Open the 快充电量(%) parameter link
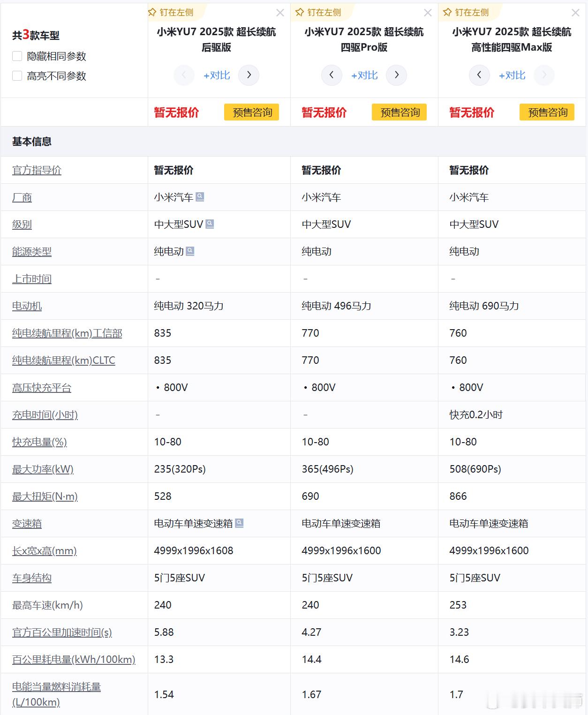The height and width of the screenshot is (715, 588). [x=39, y=442]
